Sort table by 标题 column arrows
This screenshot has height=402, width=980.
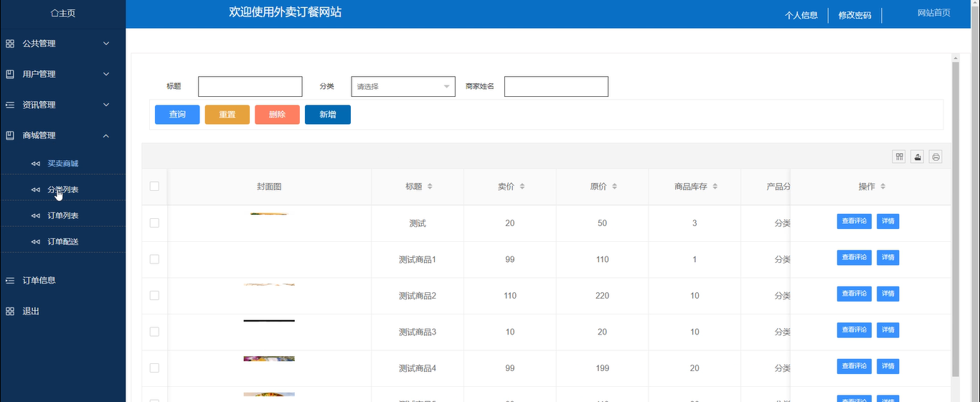pyautogui.click(x=430, y=187)
